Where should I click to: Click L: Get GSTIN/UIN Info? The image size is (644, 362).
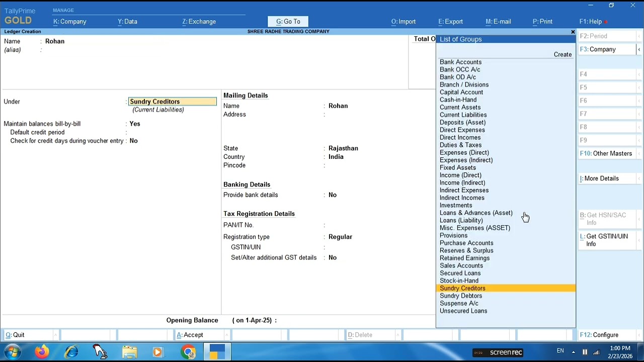[607, 240]
